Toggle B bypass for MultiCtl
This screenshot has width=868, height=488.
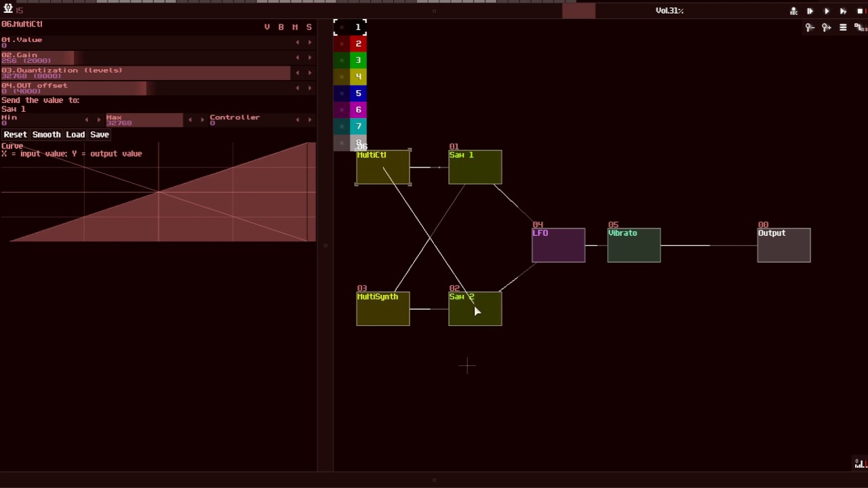coord(281,27)
